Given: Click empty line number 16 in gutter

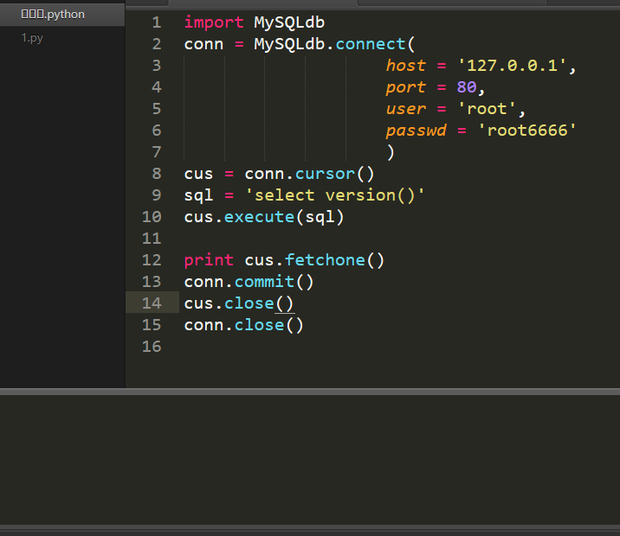Looking at the screenshot, I should click(x=151, y=346).
